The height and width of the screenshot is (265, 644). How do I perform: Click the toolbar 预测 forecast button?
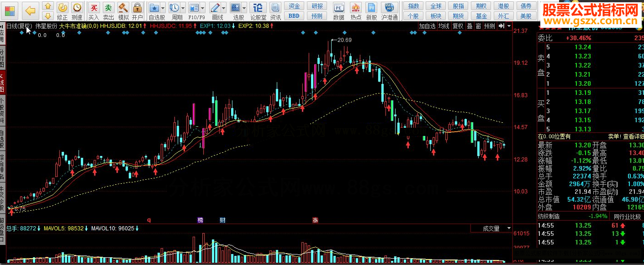[x=317, y=16]
